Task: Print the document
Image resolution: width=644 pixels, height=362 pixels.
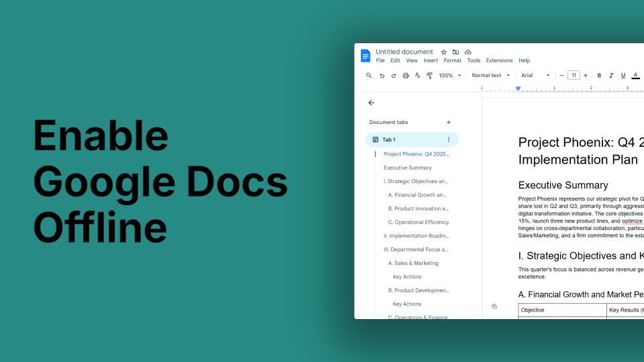Action: (x=405, y=76)
